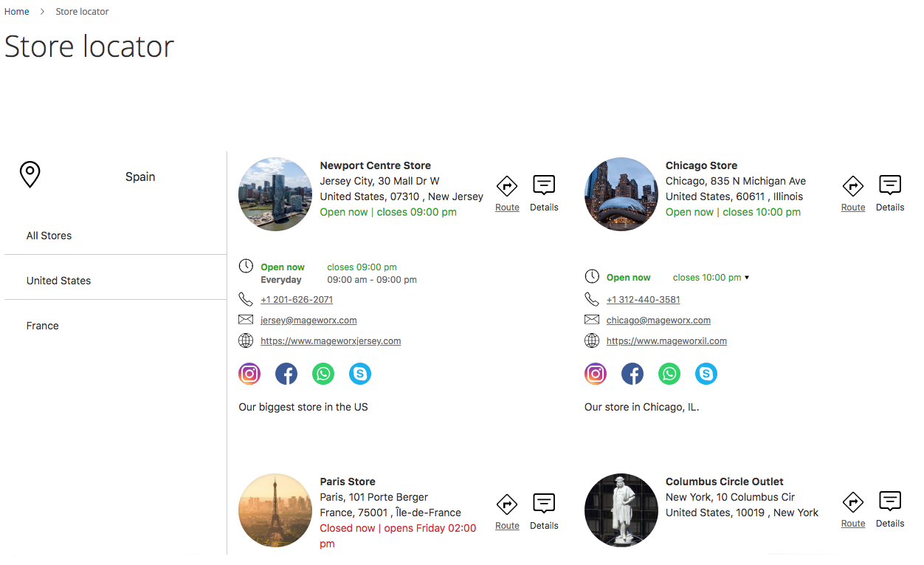Click Columbus Circle Outlet statue thumbnail
The height and width of the screenshot is (565, 924).
pos(621,510)
